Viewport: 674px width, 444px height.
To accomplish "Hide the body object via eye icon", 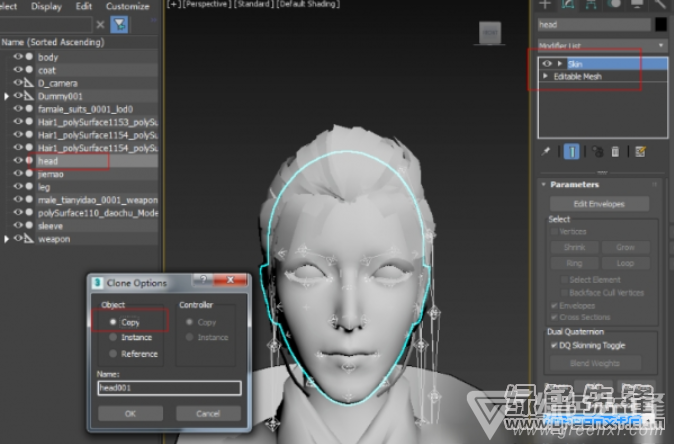I will point(18,56).
